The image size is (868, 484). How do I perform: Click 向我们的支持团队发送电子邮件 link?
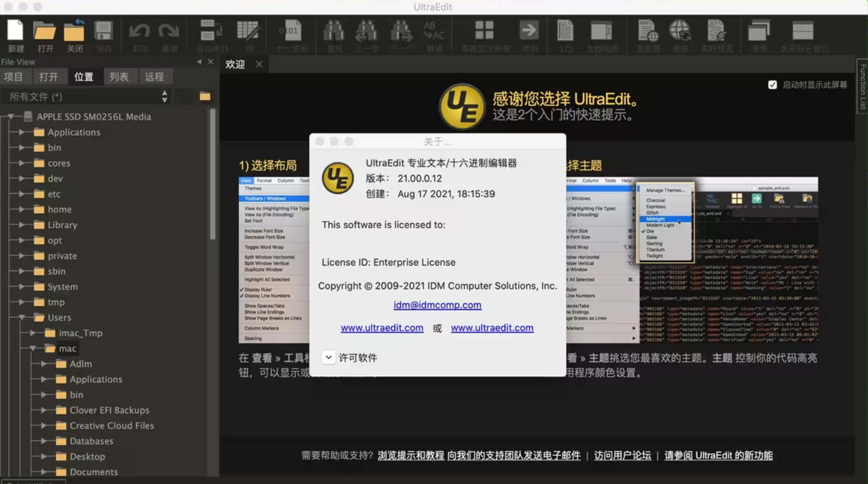coord(514,456)
